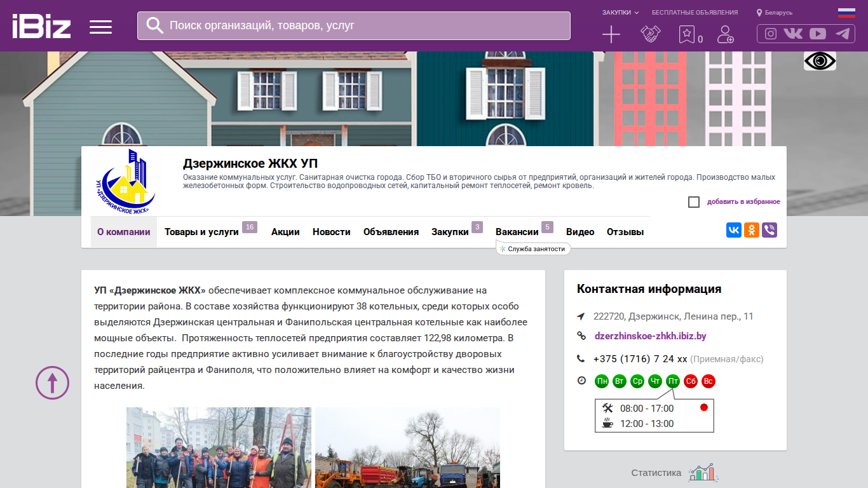868x488 pixels.
Task: Open the favorites star icon in the header
Action: [x=687, y=34]
